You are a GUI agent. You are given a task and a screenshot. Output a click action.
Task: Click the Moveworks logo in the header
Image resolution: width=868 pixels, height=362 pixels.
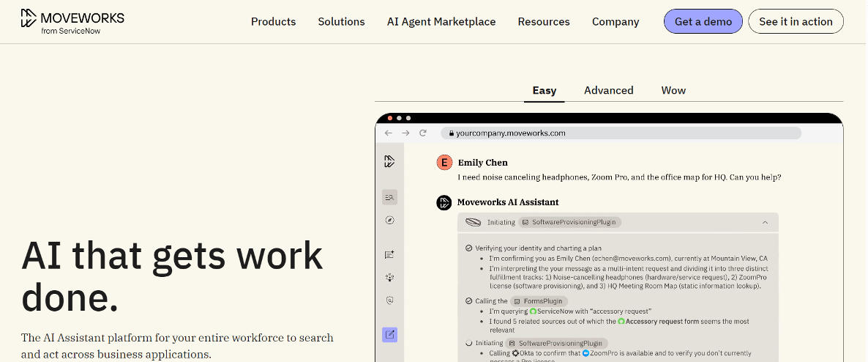[x=72, y=21]
